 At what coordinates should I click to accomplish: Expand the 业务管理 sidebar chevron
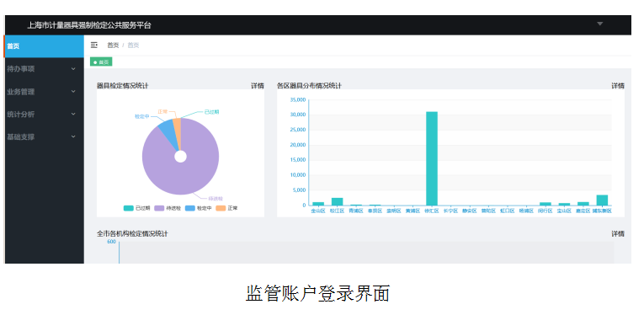[73, 92]
